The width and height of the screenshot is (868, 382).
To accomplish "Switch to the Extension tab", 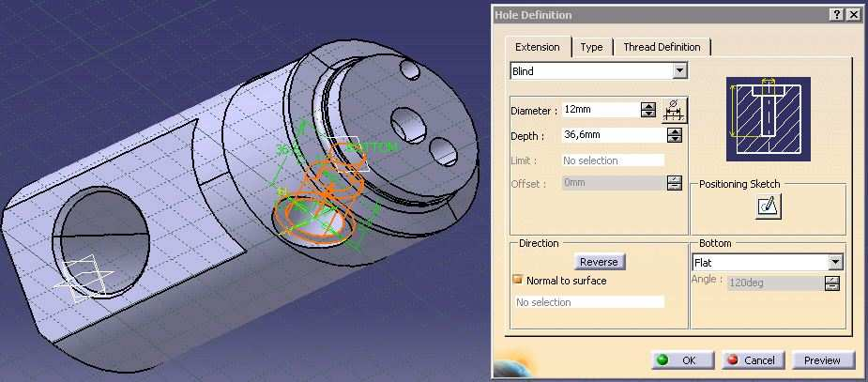I will [537, 47].
